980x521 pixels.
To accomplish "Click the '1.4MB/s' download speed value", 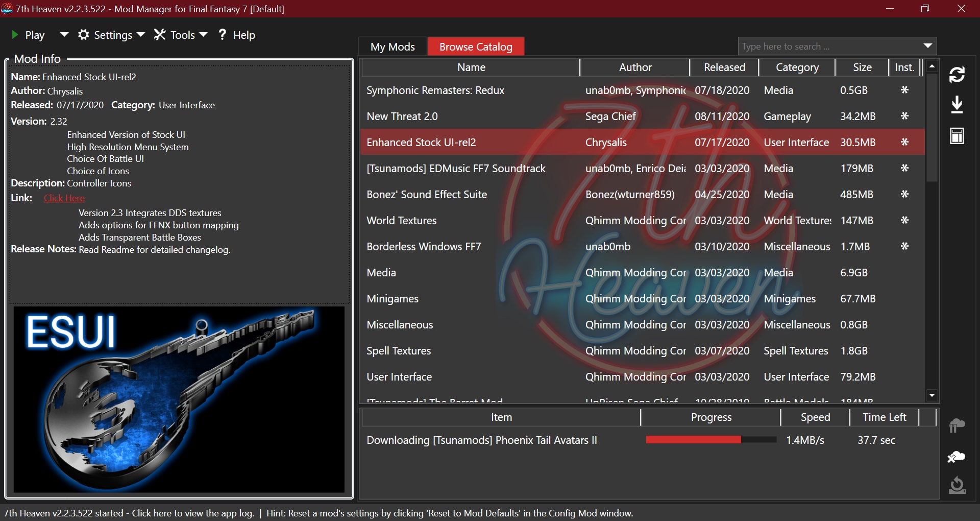I will tap(805, 440).
